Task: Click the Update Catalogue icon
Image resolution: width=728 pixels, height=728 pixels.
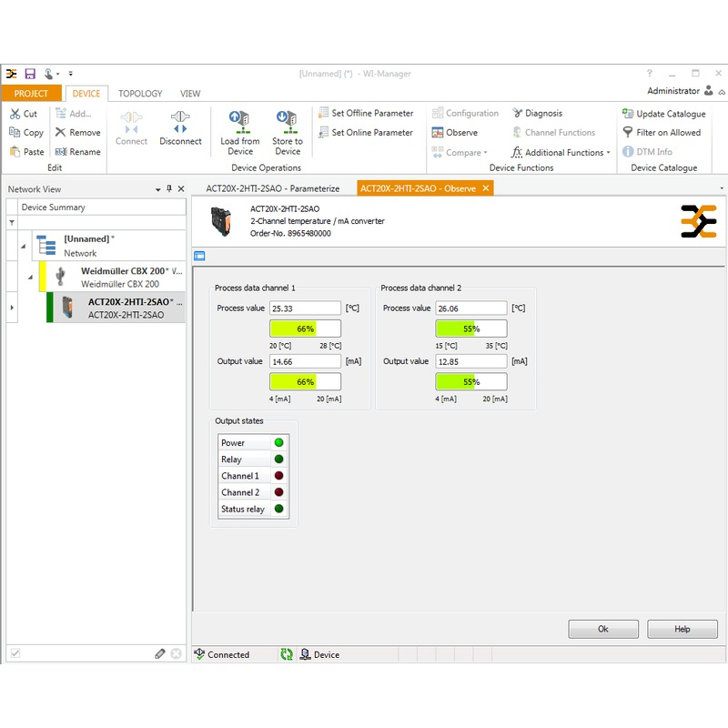Action: coord(628,114)
